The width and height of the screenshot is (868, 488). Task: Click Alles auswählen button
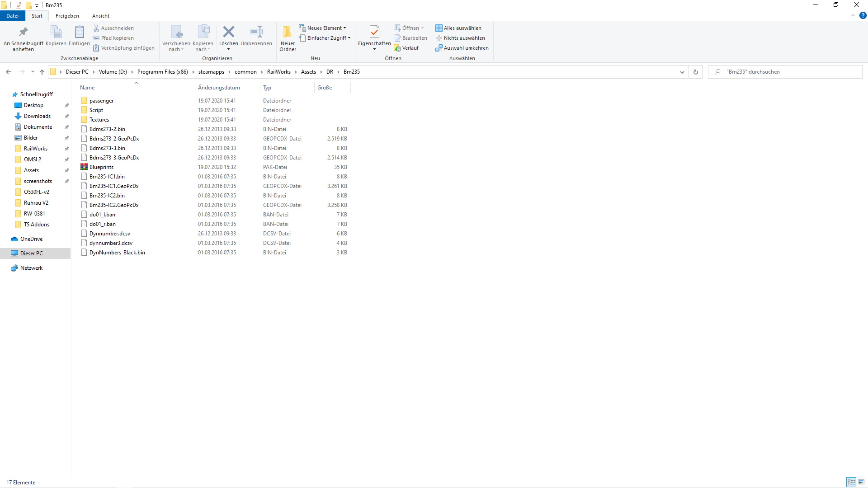tap(458, 28)
